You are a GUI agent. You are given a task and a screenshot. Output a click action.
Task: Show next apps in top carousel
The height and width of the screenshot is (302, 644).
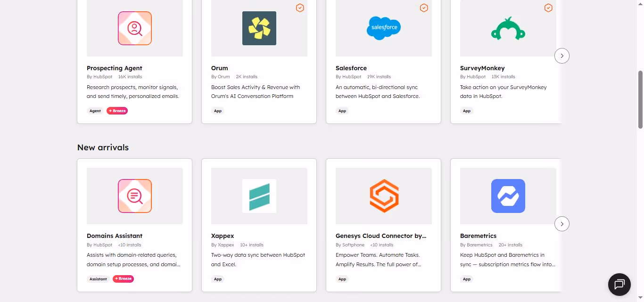(562, 56)
